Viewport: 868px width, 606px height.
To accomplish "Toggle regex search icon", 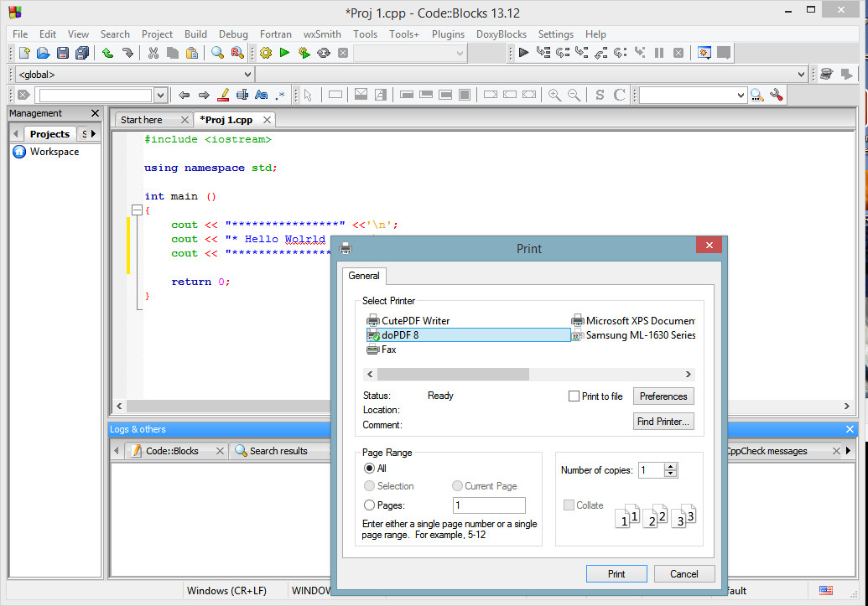I will [280, 96].
